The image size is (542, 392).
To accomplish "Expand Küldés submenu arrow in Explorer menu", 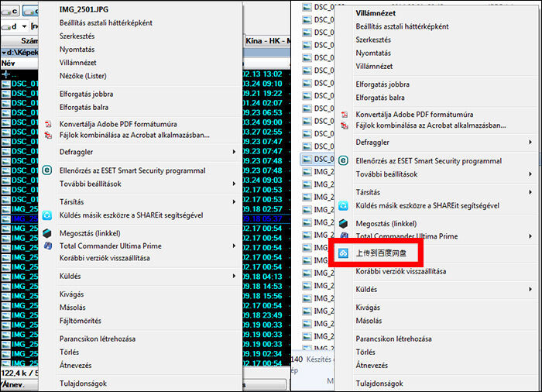I will coord(530,289).
